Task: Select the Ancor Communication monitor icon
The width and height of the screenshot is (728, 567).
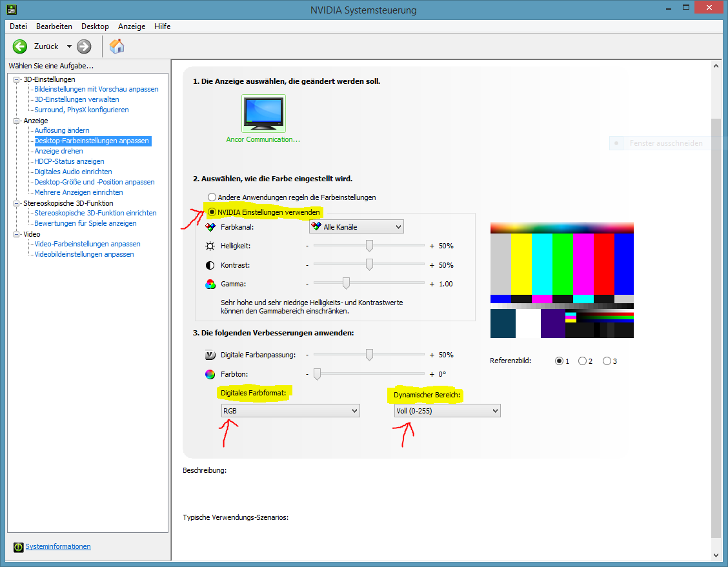Action: 263,114
